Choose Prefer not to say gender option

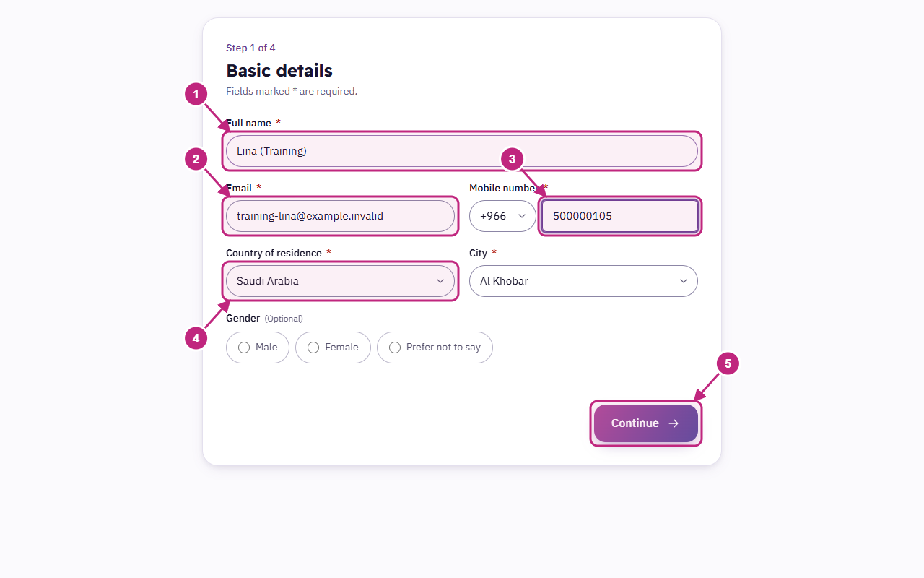click(x=435, y=348)
